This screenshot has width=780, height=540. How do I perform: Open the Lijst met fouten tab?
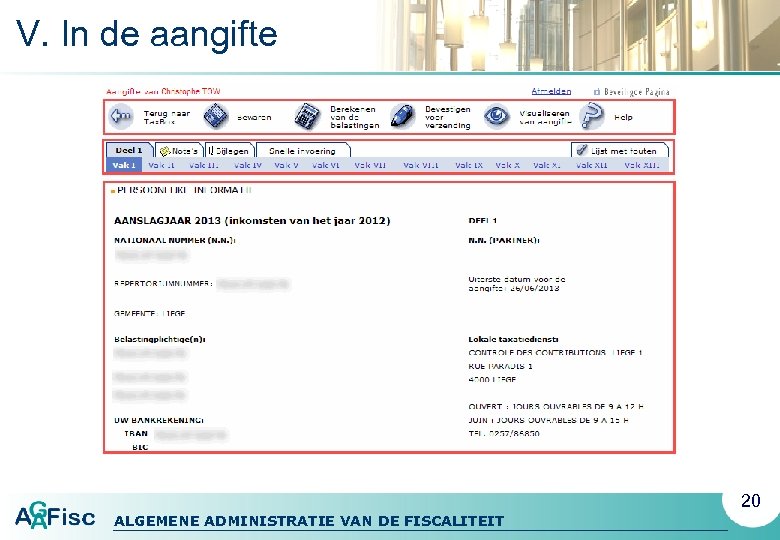point(620,150)
